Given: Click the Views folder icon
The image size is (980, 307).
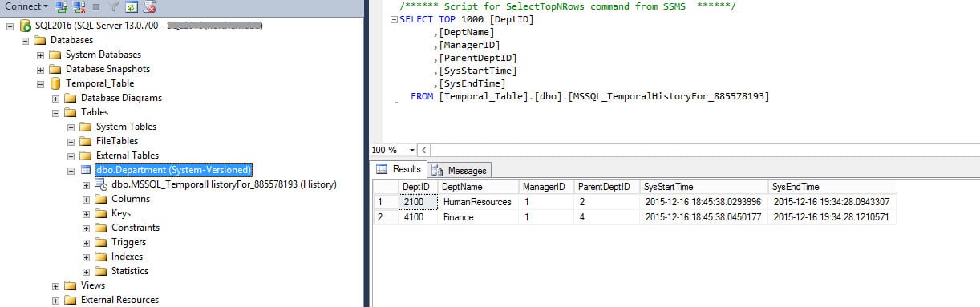Looking at the screenshot, I should click(71, 285).
